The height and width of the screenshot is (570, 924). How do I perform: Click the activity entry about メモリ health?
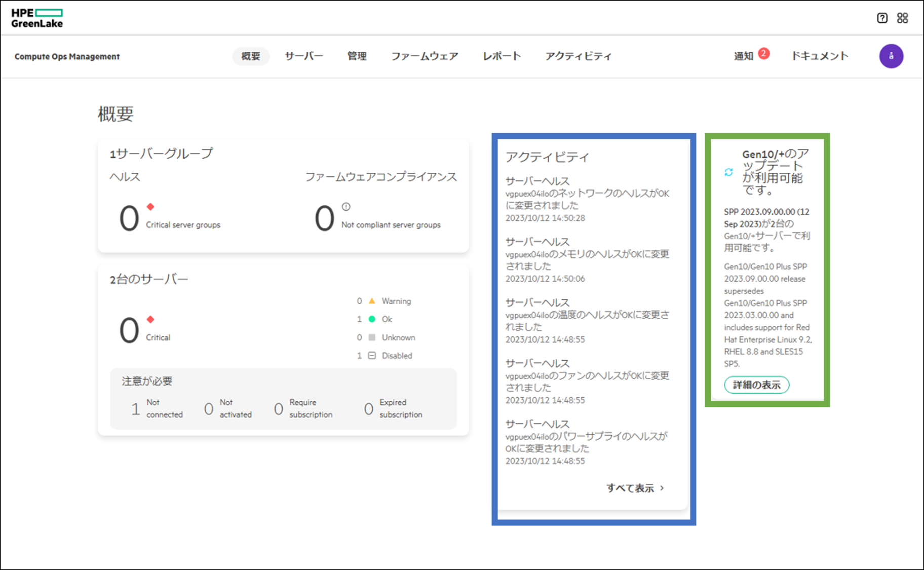click(x=587, y=260)
